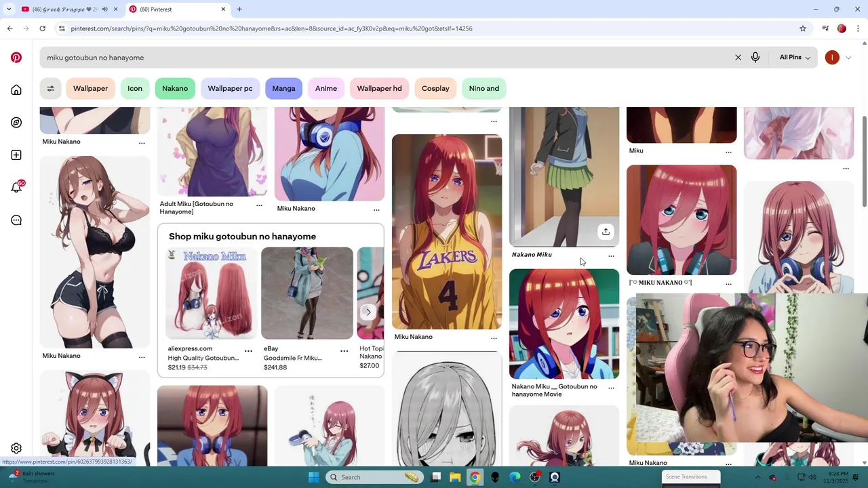Click the $241.88 price text
The image size is (868, 488).
[x=275, y=367]
